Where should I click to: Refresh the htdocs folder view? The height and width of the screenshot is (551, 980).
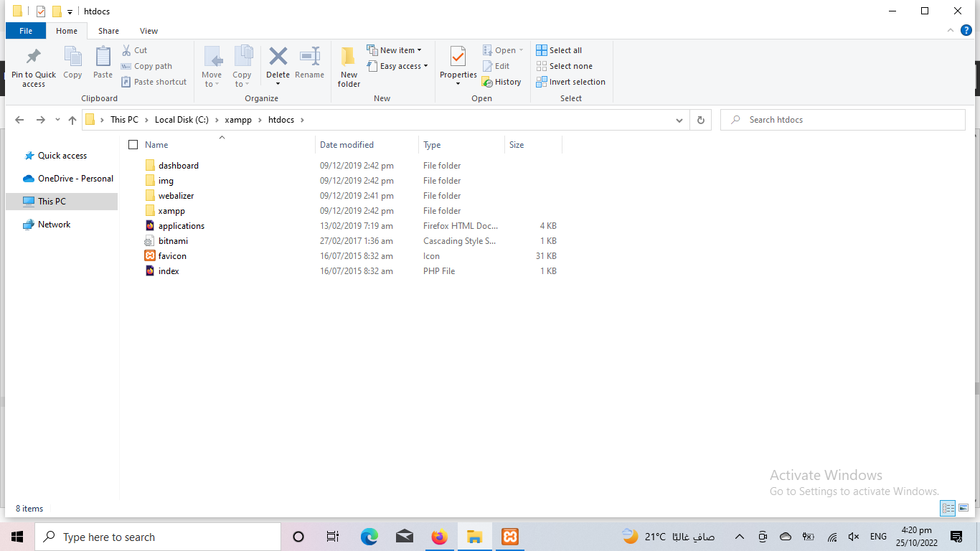(x=700, y=121)
